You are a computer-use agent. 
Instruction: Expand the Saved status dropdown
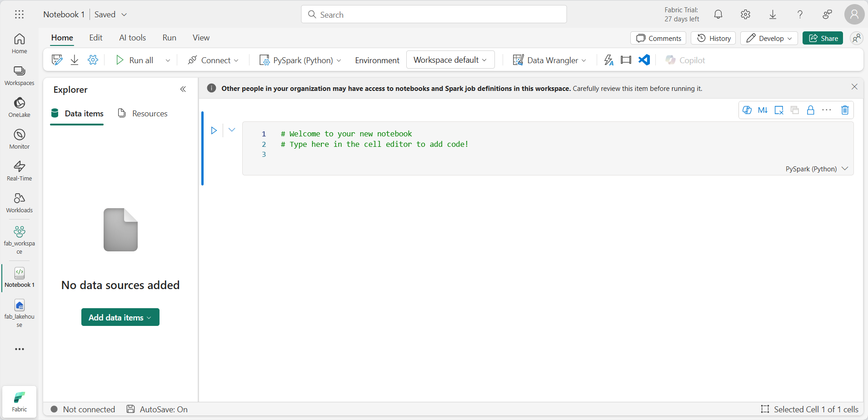pos(111,15)
